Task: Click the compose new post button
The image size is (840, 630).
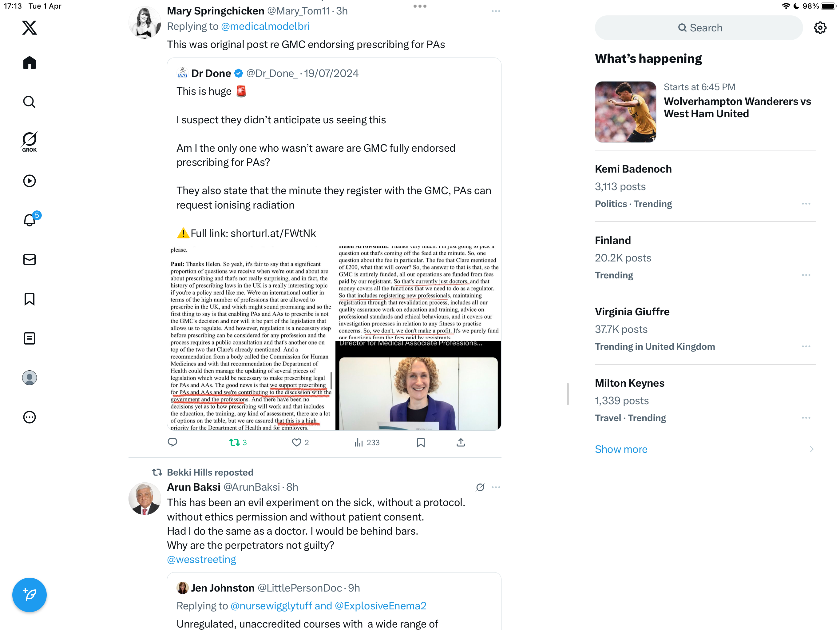Action: pyautogui.click(x=29, y=595)
